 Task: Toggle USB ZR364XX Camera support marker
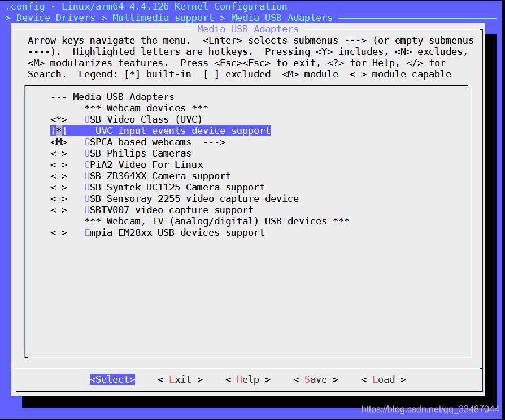click(59, 176)
